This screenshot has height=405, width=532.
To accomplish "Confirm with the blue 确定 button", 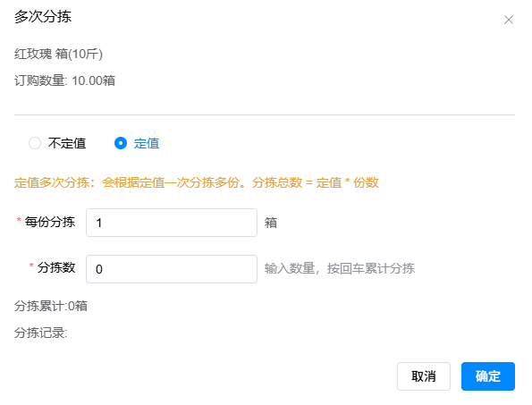I will coord(488,376).
